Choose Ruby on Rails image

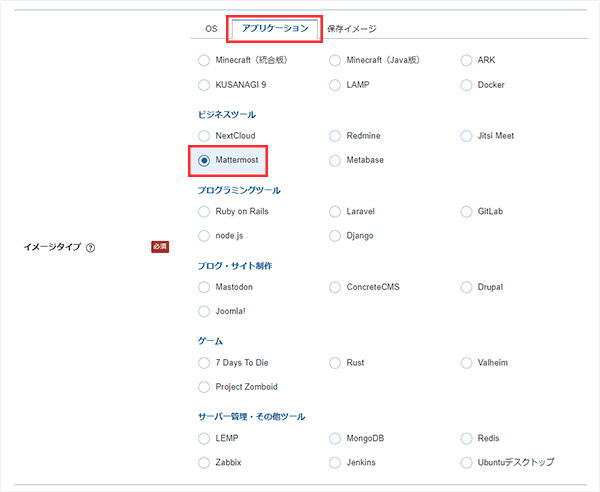click(x=204, y=212)
